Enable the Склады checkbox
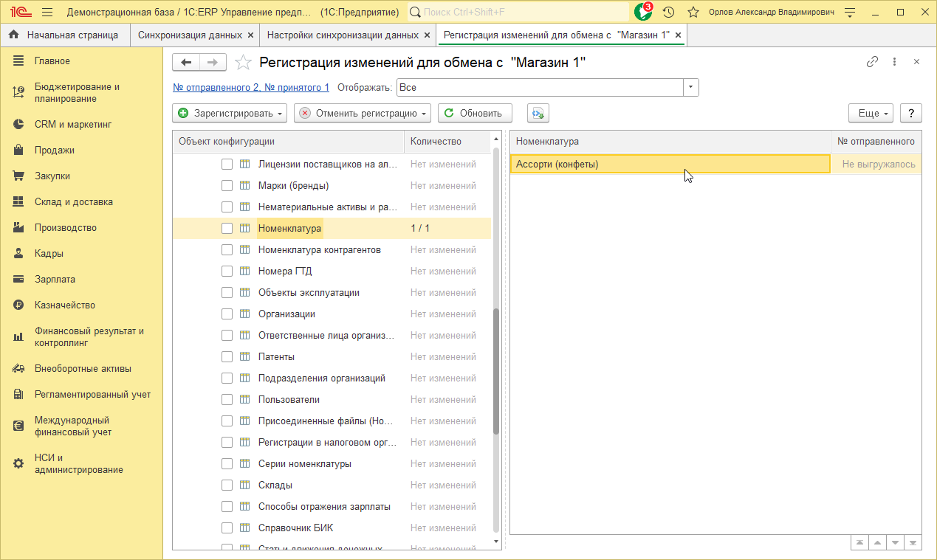This screenshot has height=560, width=937. 227,485
